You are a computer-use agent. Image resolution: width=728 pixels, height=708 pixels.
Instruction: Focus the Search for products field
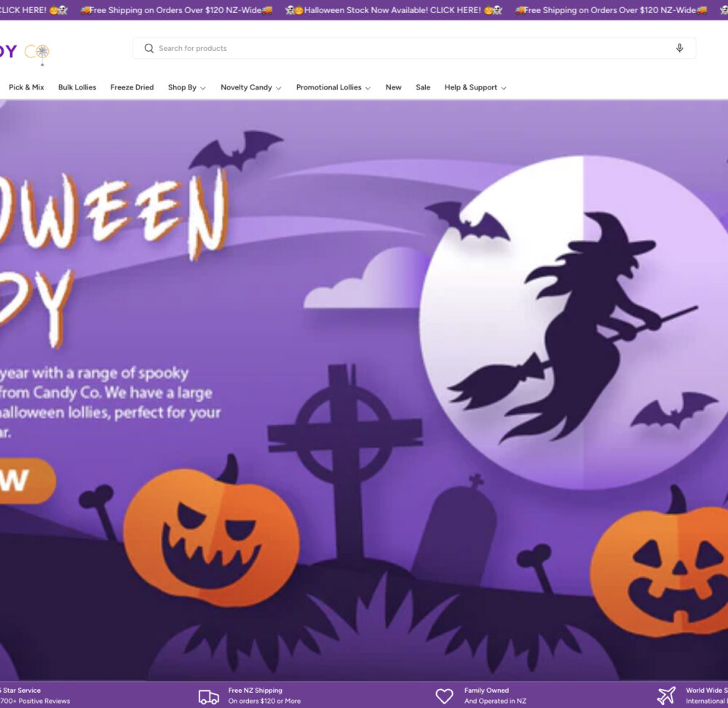(x=408, y=49)
